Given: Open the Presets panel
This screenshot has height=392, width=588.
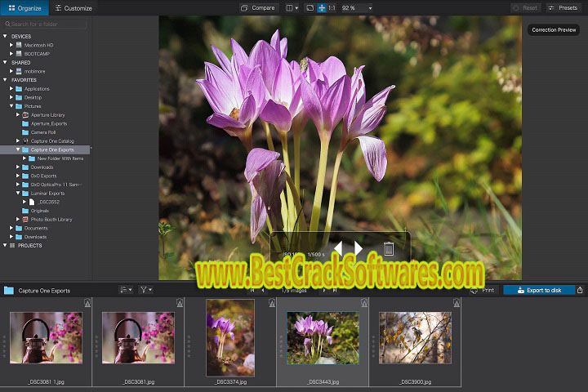Looking at the screenshot, I should pyautogui.click(x=563, y=8).
